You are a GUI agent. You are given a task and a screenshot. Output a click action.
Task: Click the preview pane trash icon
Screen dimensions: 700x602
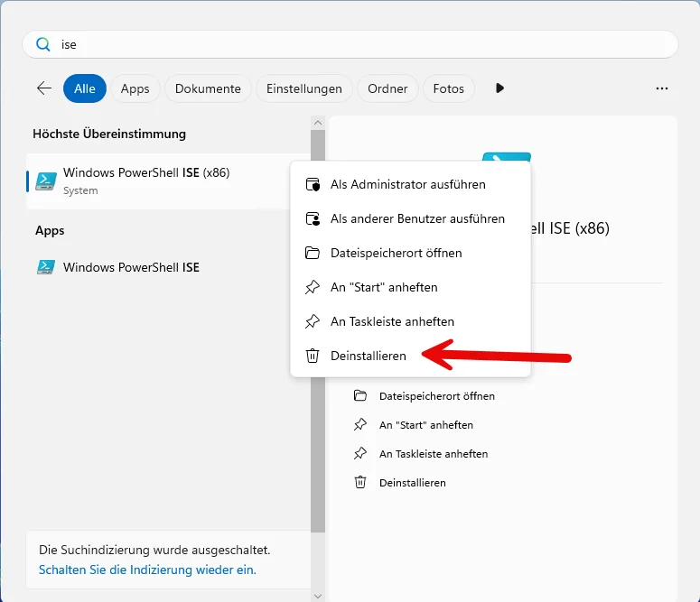click(360, 482)
